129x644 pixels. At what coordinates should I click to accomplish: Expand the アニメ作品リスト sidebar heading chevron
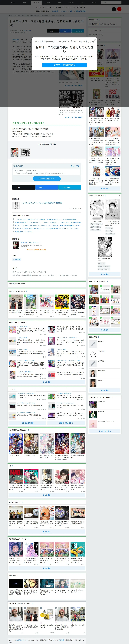(103, 30)
